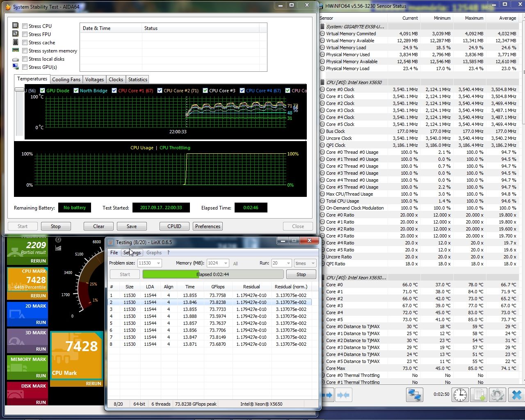Click the HWiNFO network remote monitoring icon
This screenshot has height=420, width=525.
(414, 395)
